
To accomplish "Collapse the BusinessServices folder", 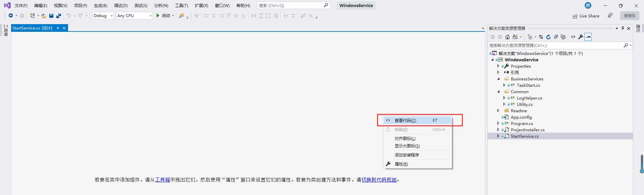I will [x=498, y=79].
